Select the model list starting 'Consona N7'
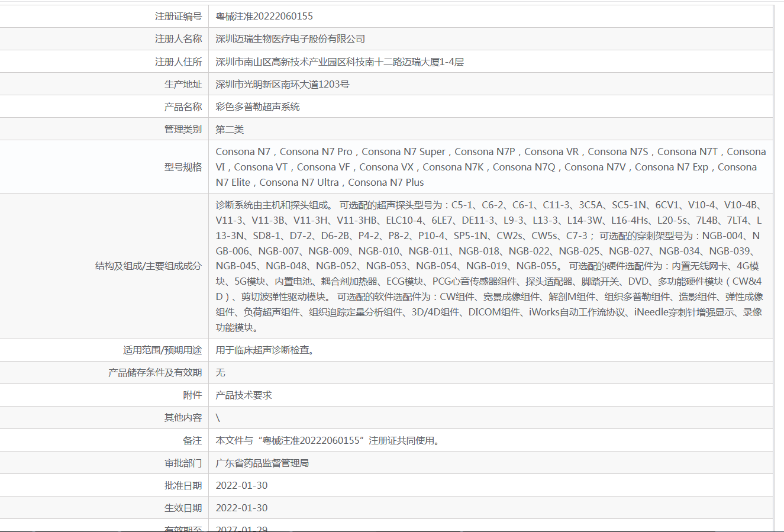This screenshot has height=532, width=784. 491,167
